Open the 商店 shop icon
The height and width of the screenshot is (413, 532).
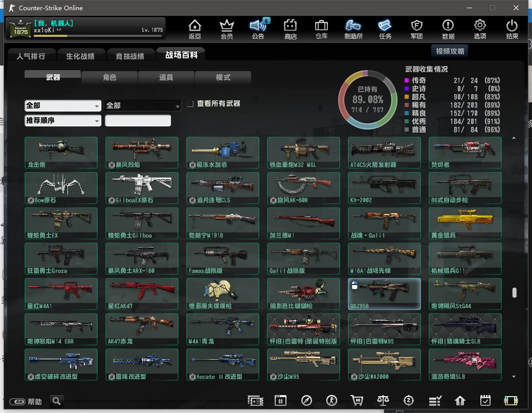pyautogui.click(x=291, y=29)
